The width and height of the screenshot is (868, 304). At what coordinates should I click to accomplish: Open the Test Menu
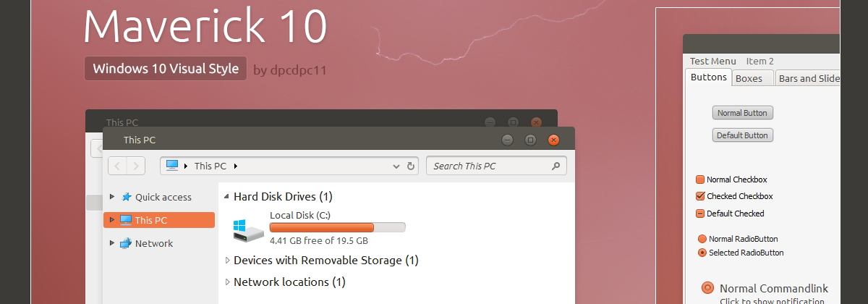tap(713, 62)
